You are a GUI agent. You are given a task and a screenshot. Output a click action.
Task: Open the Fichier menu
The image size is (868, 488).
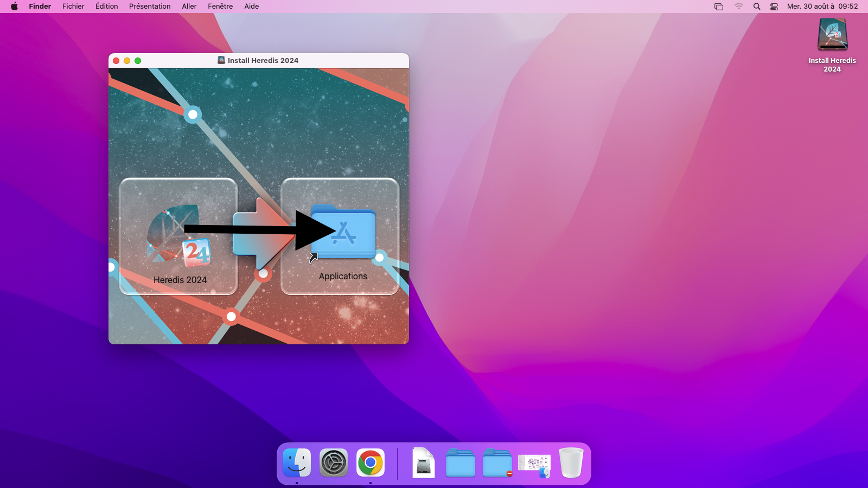[x=73, y=7]
